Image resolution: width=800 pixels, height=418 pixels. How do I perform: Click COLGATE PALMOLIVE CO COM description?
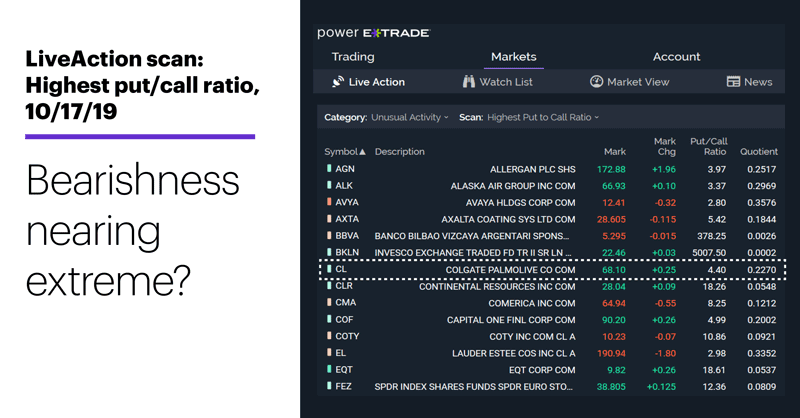point(510,269)
